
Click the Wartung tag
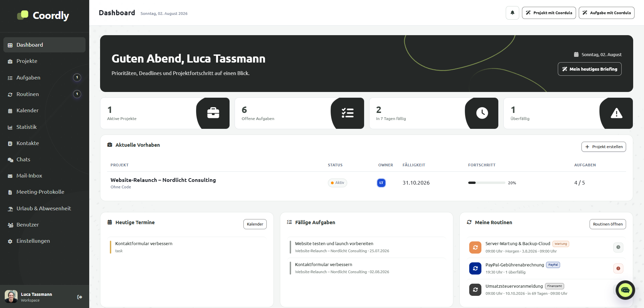click(561, 244)
